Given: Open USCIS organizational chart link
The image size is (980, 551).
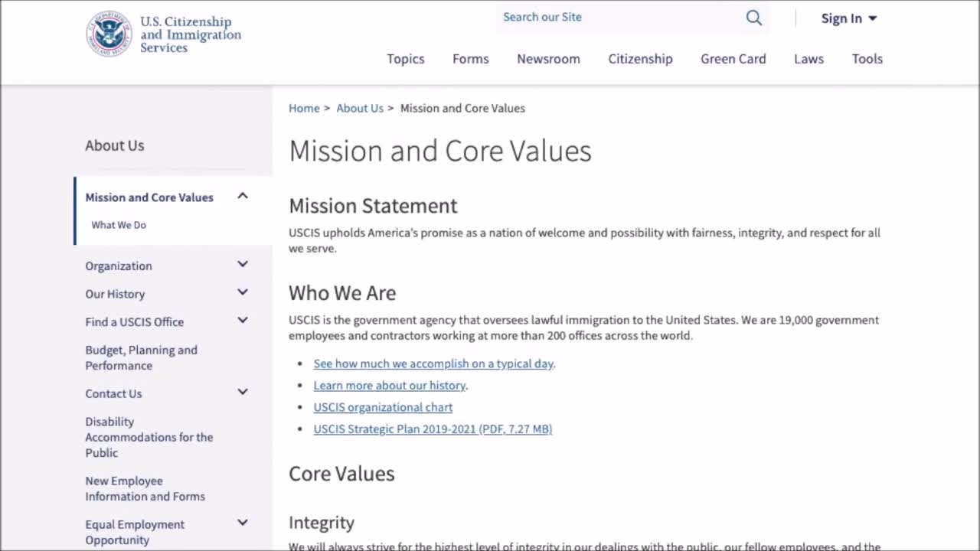Looking at the screenshot, I should coord(383,407).
